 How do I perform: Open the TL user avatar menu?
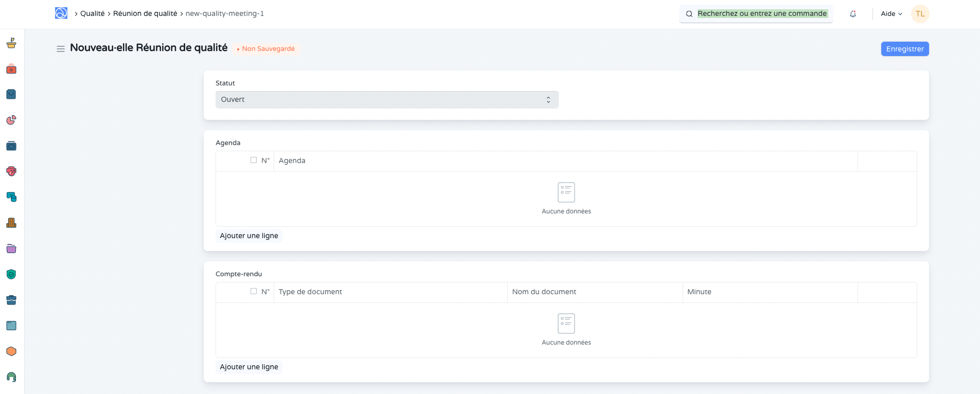pos(920,14)
